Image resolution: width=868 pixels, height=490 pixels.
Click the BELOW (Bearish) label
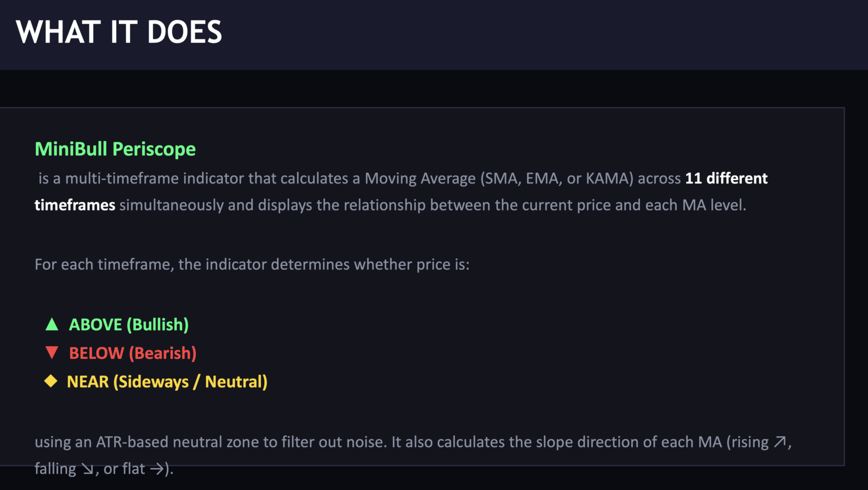133,353
